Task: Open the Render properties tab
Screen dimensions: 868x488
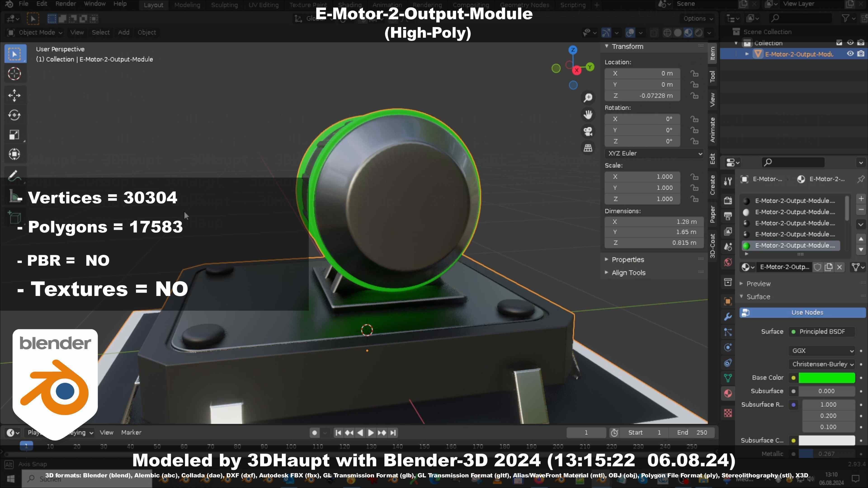Action: 728,200
